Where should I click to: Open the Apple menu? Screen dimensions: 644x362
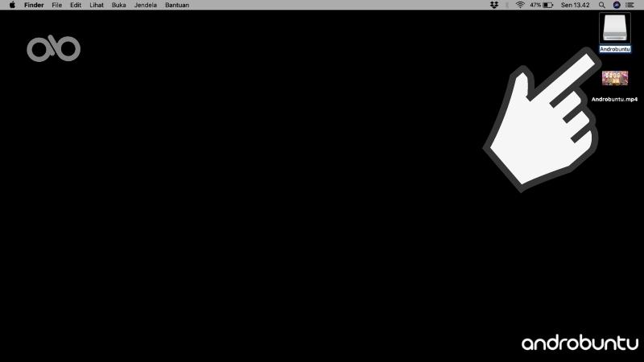pyautogui.click(x=12, y=5)
